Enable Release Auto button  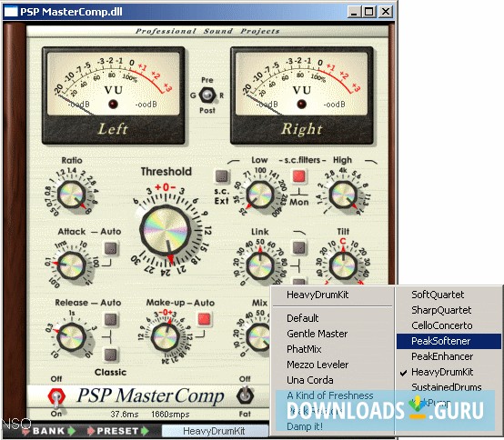pos(111,319)
